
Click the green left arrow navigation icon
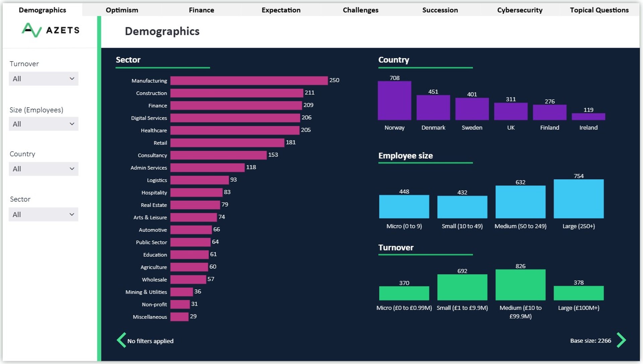(121, 340)
